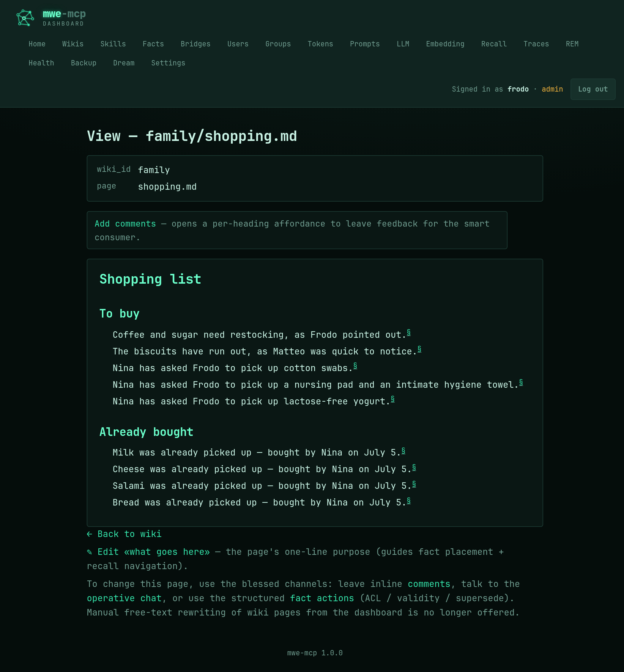Open the Traces page
This screenshot has height=672, width=624.
(x=536, y=44)
